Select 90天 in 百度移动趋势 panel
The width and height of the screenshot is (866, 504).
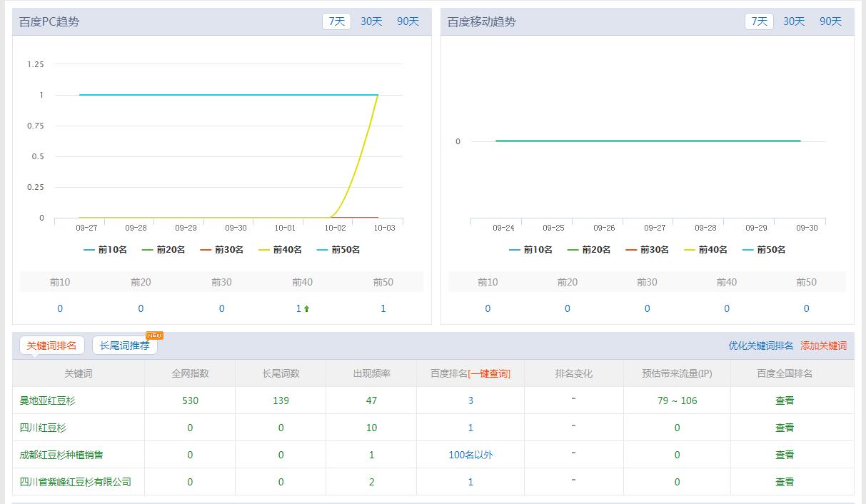830,21
